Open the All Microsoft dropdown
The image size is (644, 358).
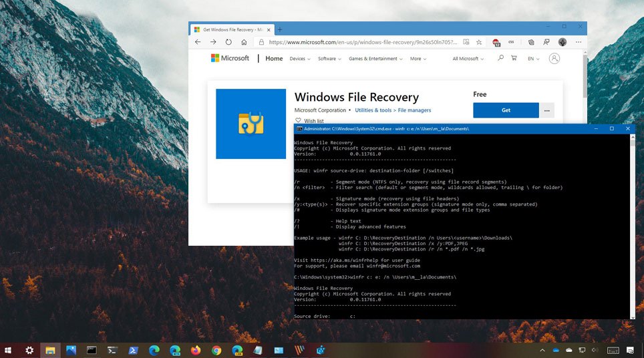click(468, 59)
